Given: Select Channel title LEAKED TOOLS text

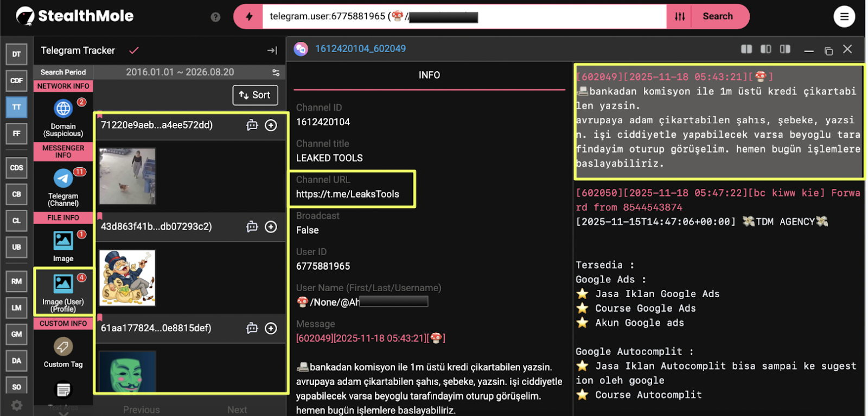Looking at the screenshot, I should [x=329, y=158].
